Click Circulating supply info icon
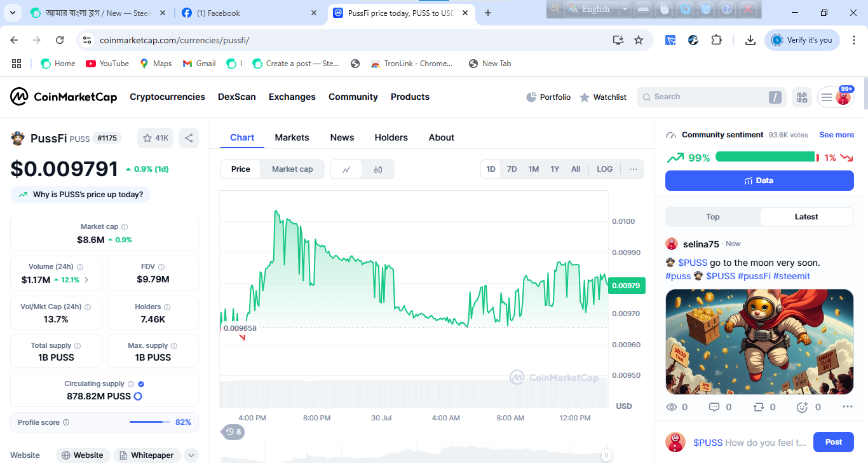 (x=131, y=384)
